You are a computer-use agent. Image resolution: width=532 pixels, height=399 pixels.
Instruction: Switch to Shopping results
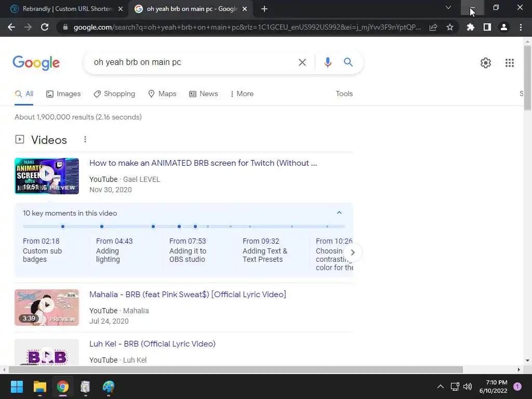114,94
